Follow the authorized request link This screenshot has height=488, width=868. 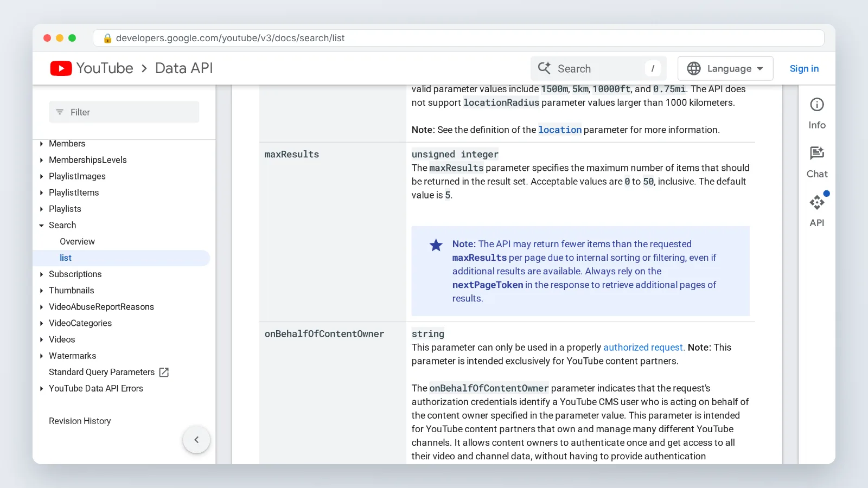(x=643, y=348)
